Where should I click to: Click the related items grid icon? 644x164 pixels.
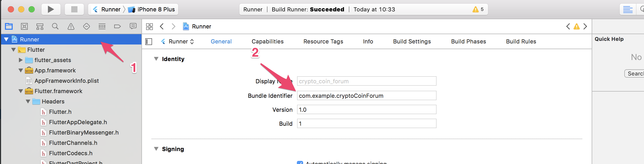149,26
